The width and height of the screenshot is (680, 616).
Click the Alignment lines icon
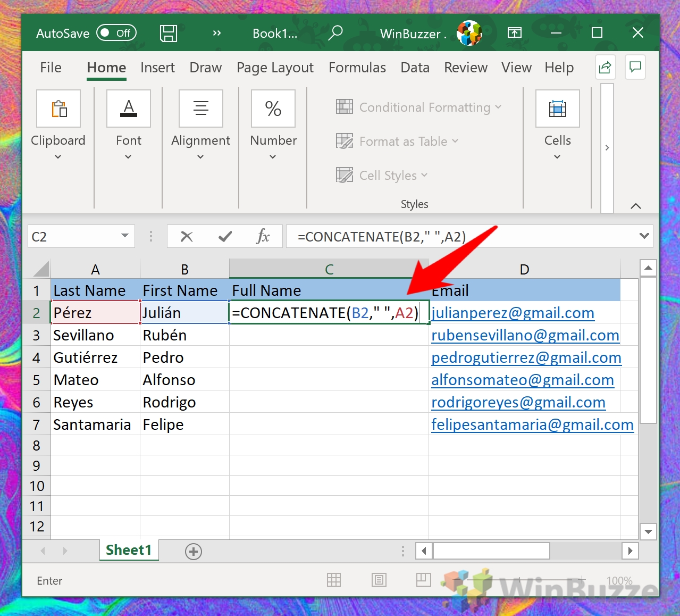[201, 109]
